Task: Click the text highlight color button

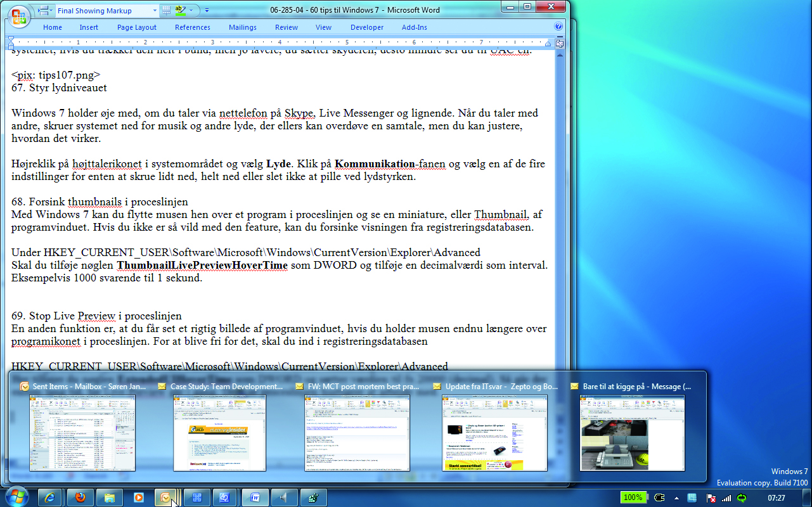Action: 180,11
